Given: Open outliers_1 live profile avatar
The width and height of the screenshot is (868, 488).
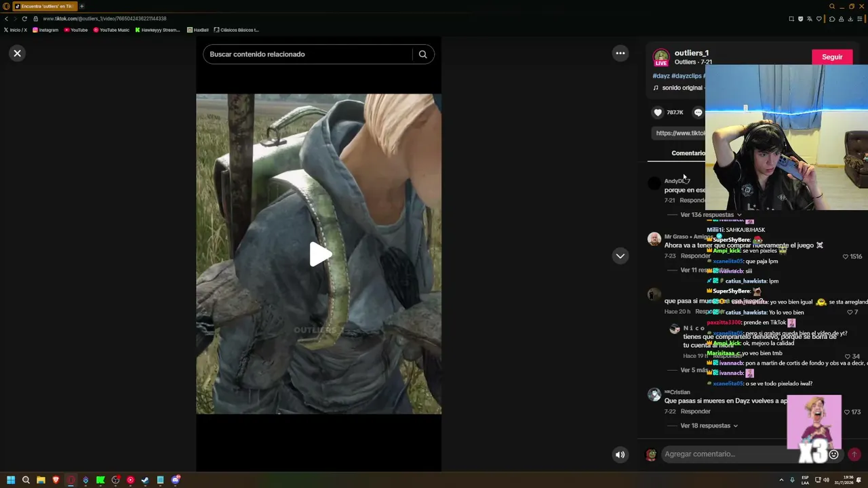Looking at the screenshot, I should 661,57.
